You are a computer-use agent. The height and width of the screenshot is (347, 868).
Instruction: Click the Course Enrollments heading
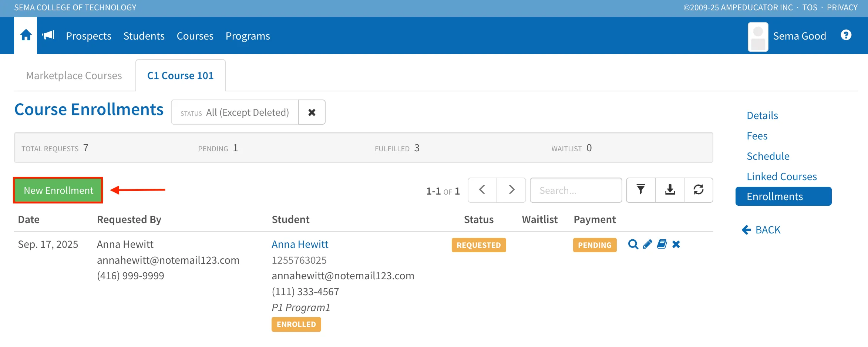89,110
